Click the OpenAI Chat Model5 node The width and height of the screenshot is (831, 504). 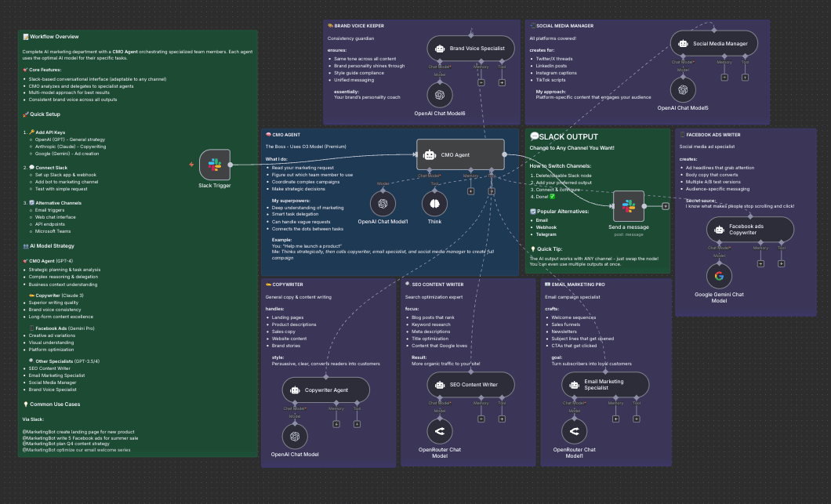[683, 89]
